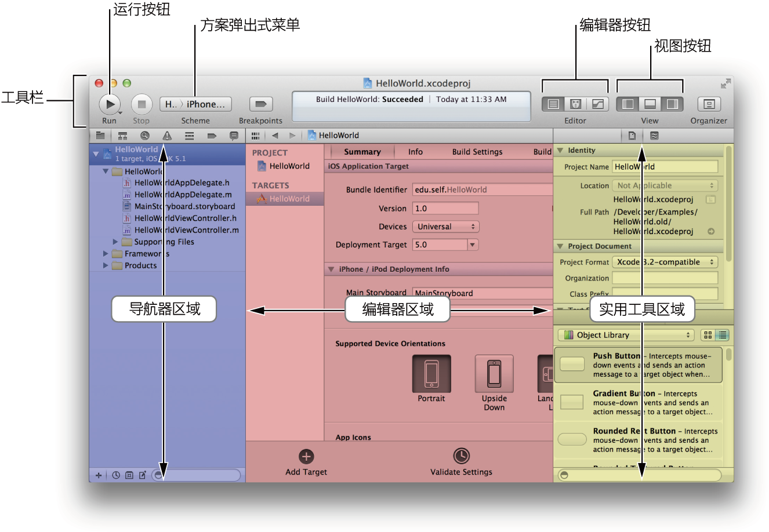Toggle the Navigator area view button
769x532 pixels.
tap(627, 104)
